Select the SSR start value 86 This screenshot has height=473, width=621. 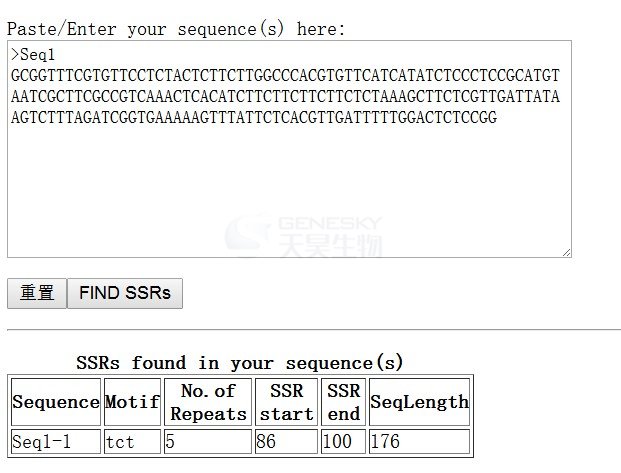point(286,441)
